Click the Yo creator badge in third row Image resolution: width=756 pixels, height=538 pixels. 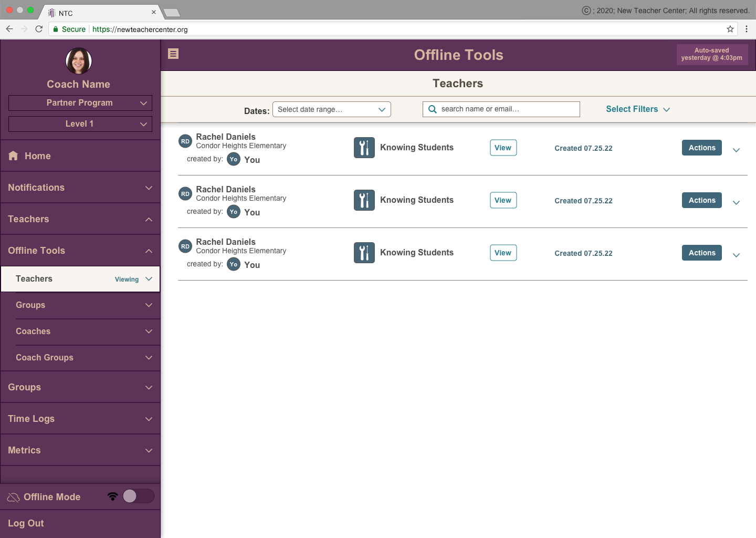click(x=234, y=264)
